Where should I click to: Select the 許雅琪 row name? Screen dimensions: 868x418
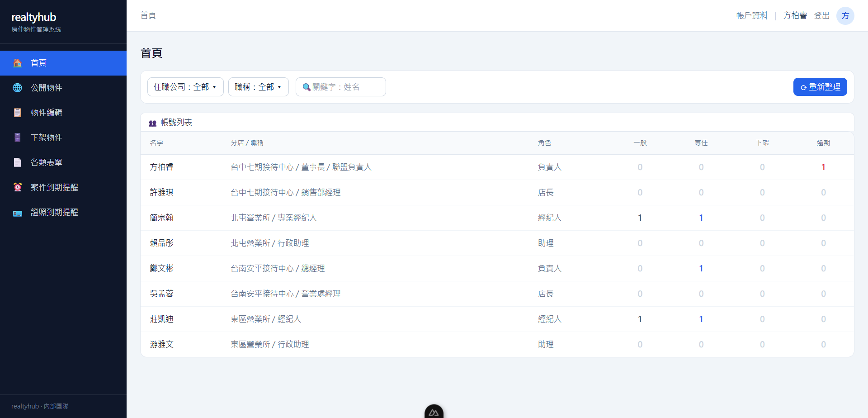pyautogui.click(x=162, y=193)
